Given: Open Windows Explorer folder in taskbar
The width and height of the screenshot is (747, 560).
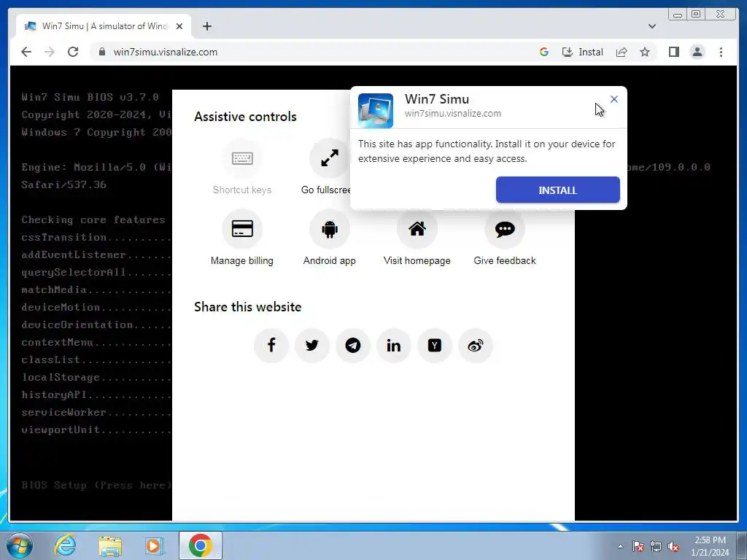Looking at the screenshot, I should 110,545.
